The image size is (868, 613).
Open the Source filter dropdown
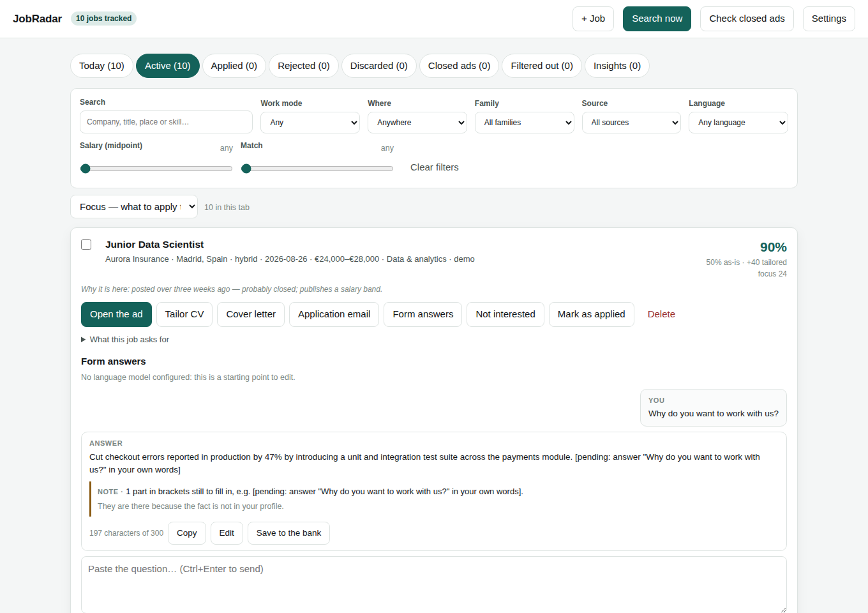pyautogui.click(x=631, y=123)
